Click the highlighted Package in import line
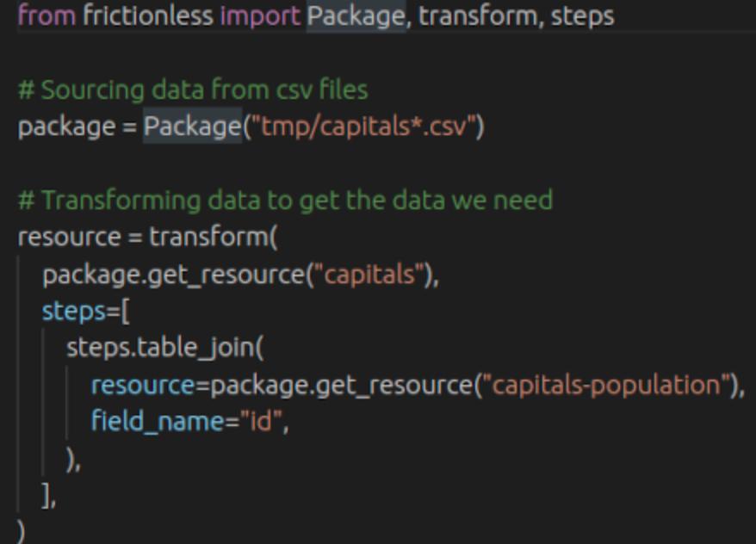756x544 pixels. pyautogui.click(x=356, y=15)
